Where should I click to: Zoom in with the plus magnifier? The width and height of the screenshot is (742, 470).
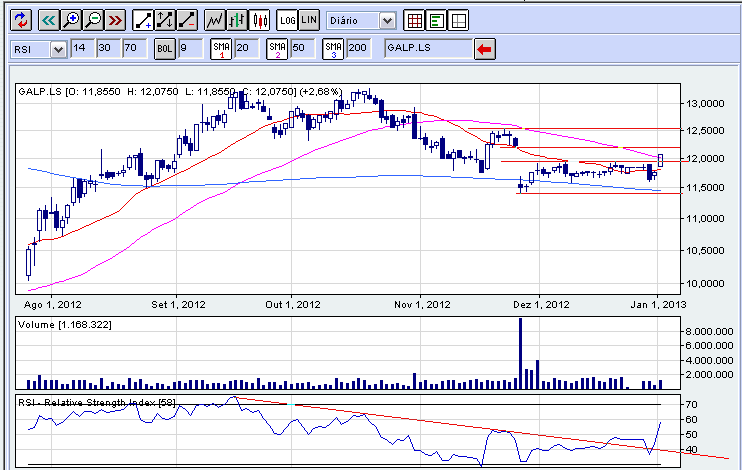tap(71, 20)
